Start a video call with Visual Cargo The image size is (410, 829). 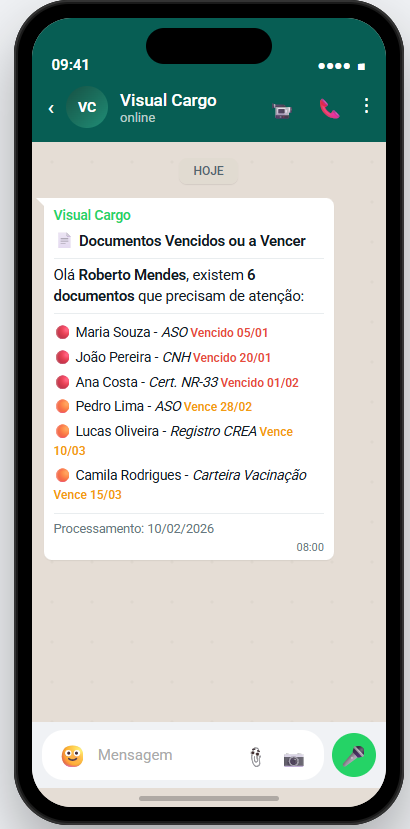(x=282, y=110)
